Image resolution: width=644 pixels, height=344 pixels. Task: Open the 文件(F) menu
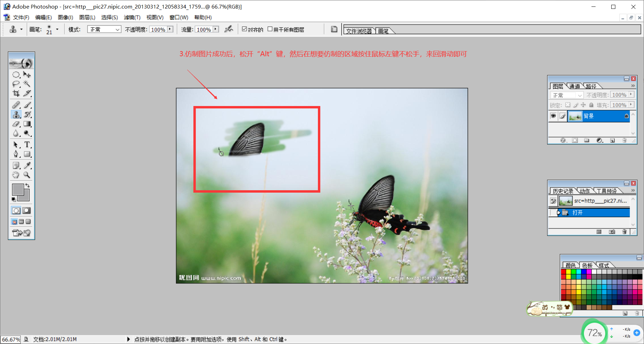[21, 17]
